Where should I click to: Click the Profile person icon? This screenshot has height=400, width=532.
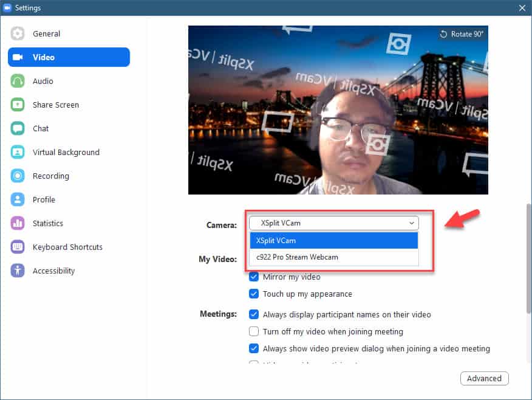[17, 199]
